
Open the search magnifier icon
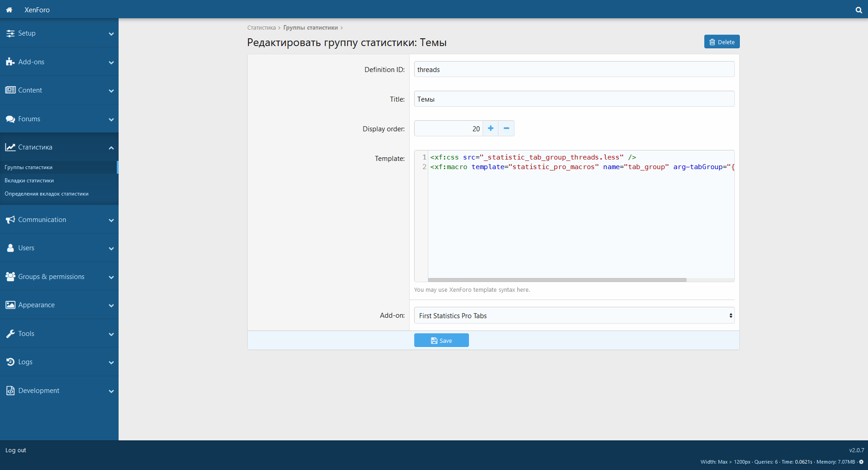tap(858, 10)
